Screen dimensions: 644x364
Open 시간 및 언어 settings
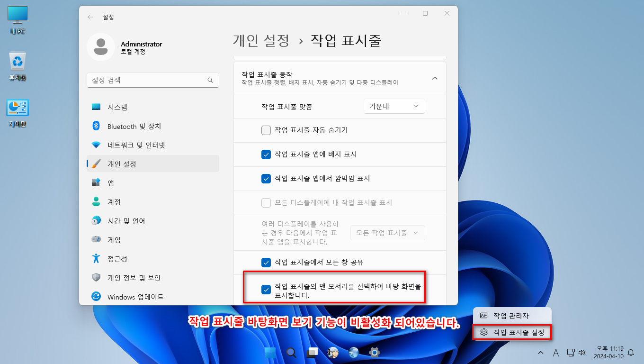(153, 221)
